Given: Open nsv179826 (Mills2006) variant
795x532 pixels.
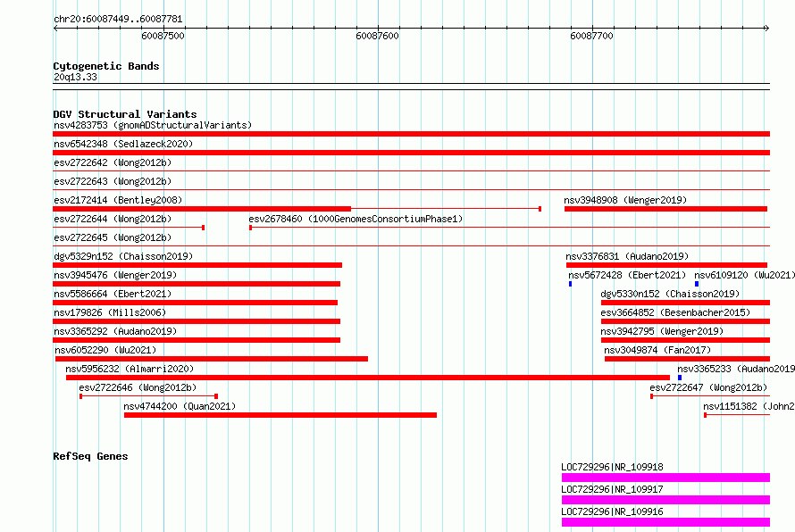Looking at the screenshot, I should [x=110, y=312].
